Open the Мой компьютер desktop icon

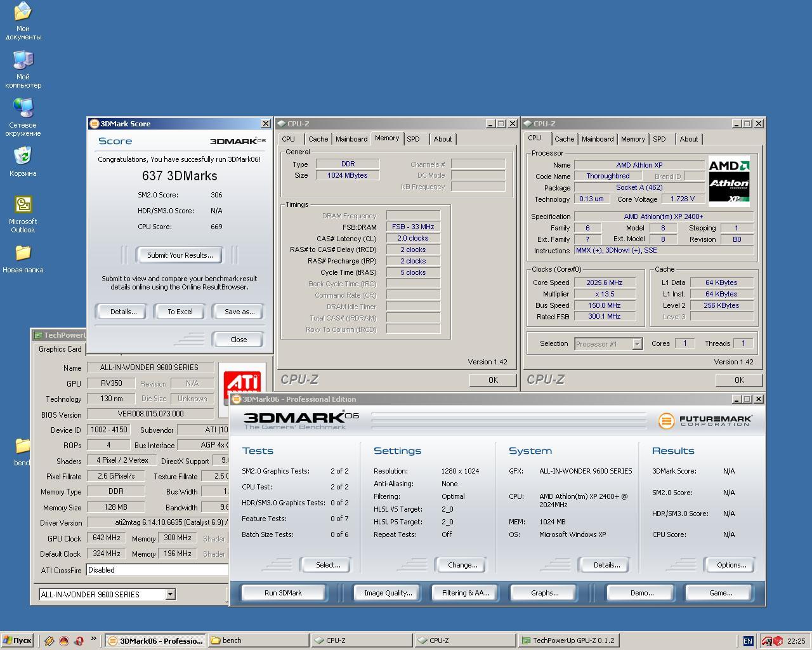click(x=23, y=69)
